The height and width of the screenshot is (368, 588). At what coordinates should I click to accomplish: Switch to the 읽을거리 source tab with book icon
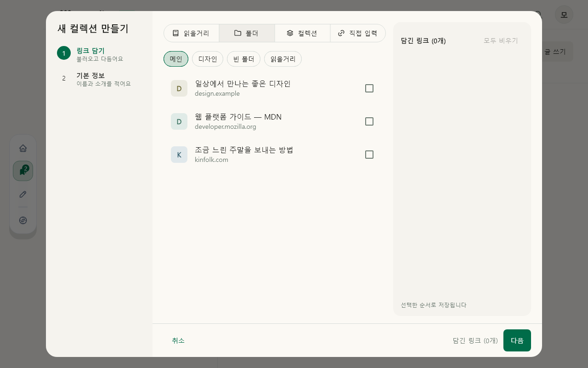(191, 33)
